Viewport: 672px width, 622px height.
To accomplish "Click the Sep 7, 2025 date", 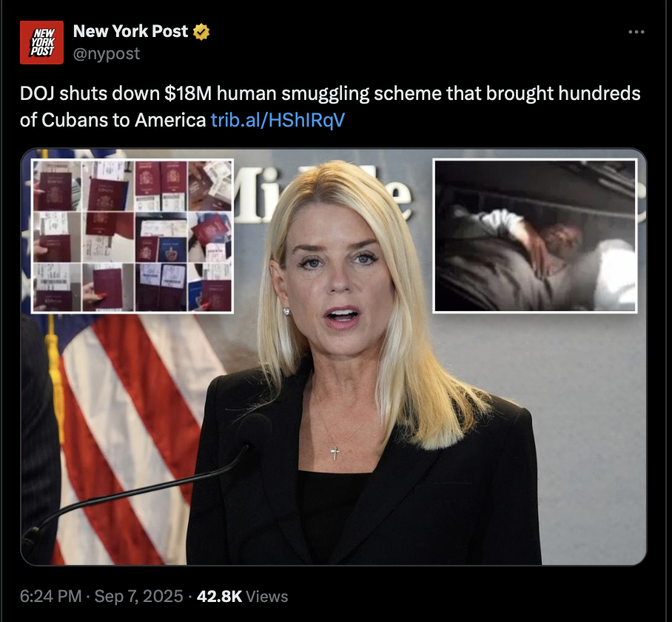I will click(138, 596).
